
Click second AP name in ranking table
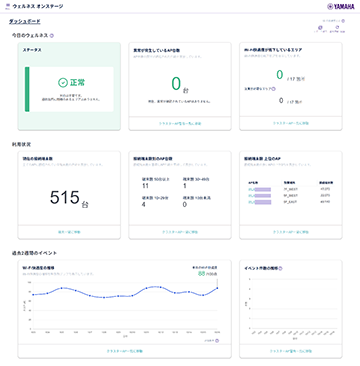click(x=259, y=196)
